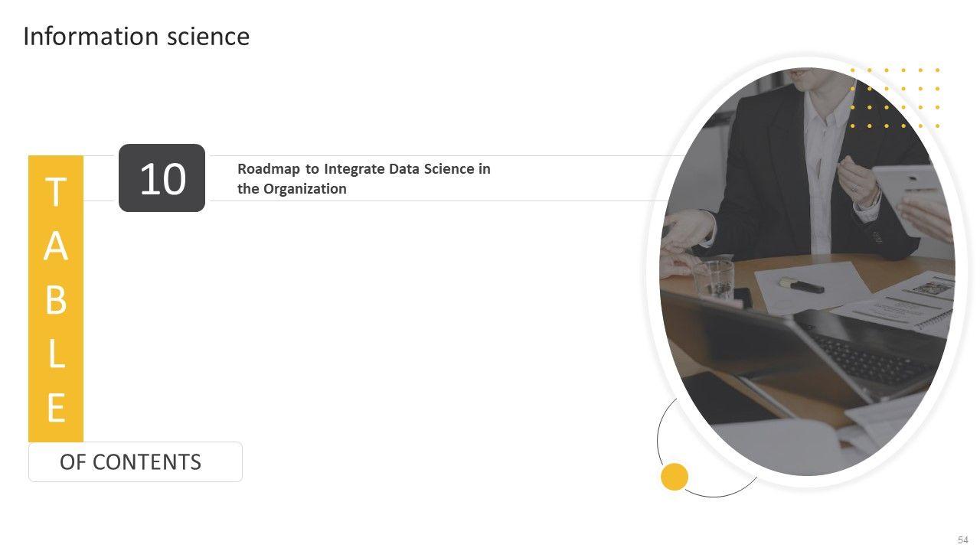Select the thin arc outline near yellow circle

[x=660, y=429]
